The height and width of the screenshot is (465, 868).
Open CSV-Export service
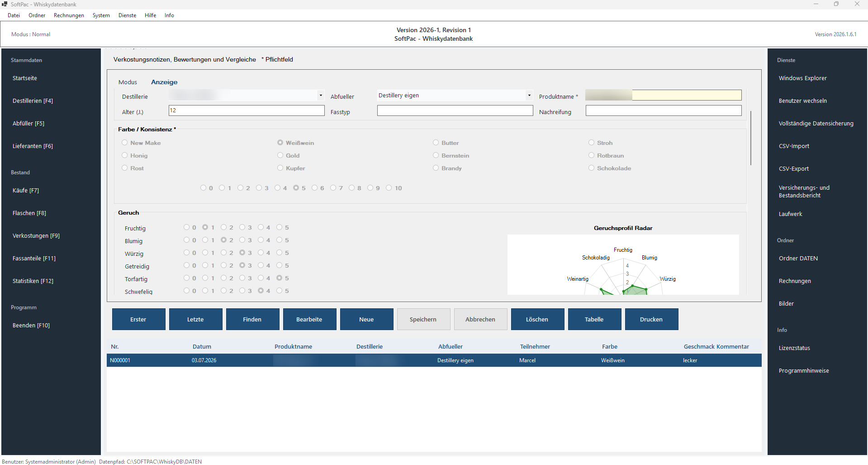[x=793, y=168]
